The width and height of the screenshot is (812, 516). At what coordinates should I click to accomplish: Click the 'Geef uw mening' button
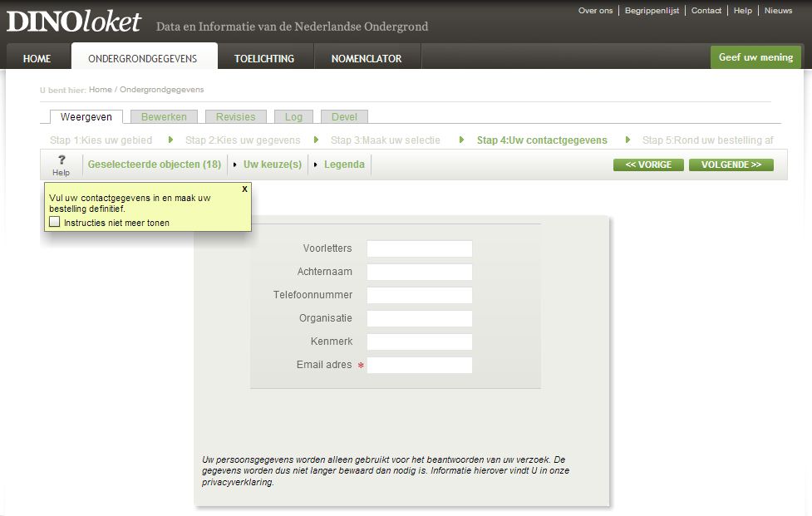coord(755,57)
